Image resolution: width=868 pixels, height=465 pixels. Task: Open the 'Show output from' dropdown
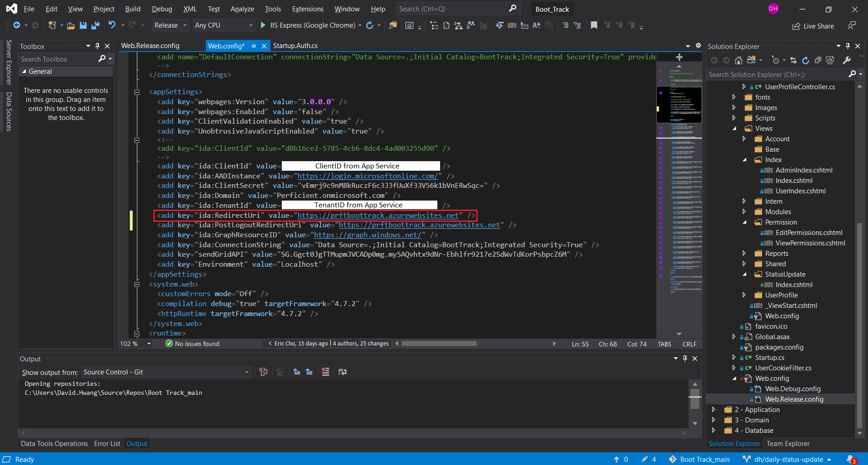[x=166, y=372]
